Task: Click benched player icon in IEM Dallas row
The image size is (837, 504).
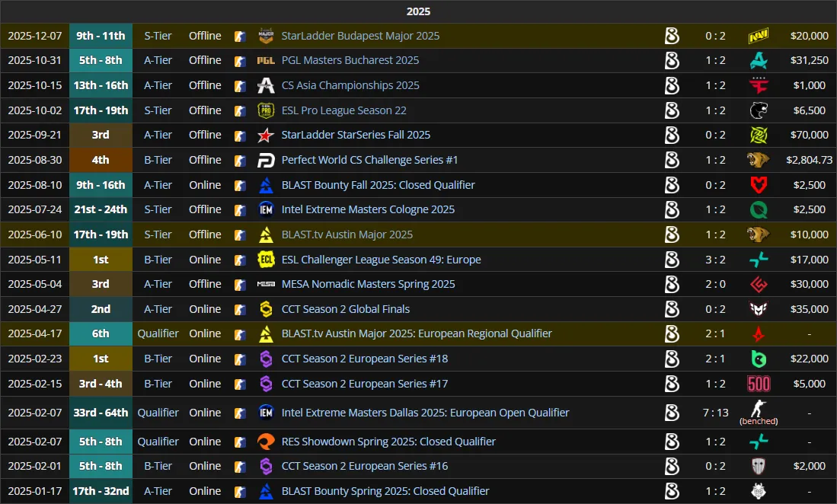Action: 758,409
